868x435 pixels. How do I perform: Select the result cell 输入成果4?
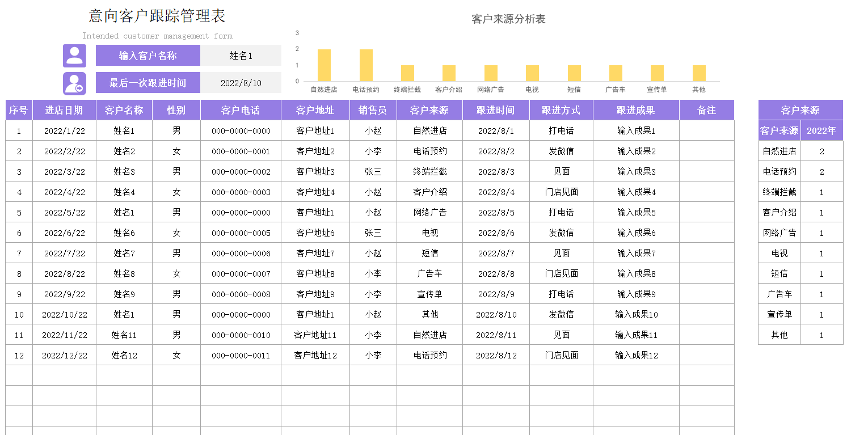click(636, 192)
